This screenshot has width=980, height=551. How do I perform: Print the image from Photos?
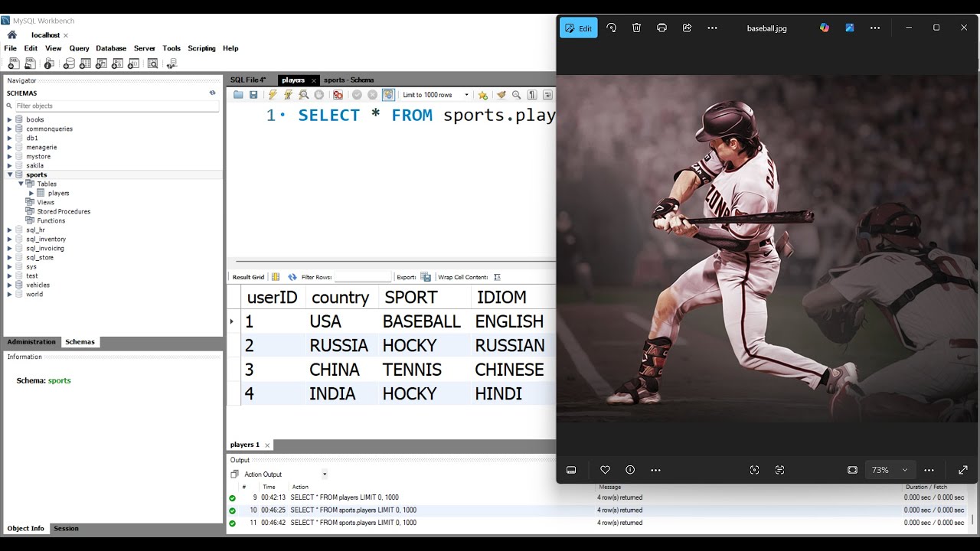[x=661, y=28]
